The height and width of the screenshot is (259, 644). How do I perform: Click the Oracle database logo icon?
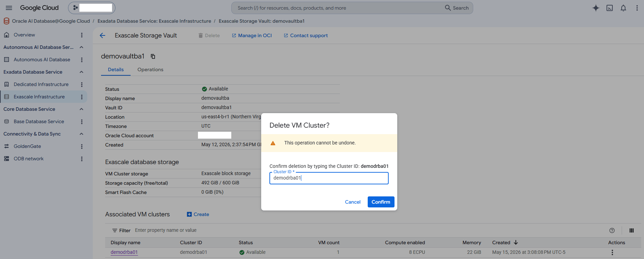[6, 21]
